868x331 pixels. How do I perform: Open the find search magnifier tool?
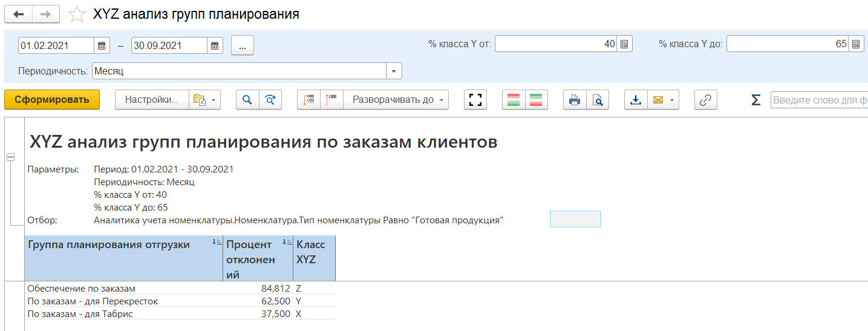tap(247, 100)
